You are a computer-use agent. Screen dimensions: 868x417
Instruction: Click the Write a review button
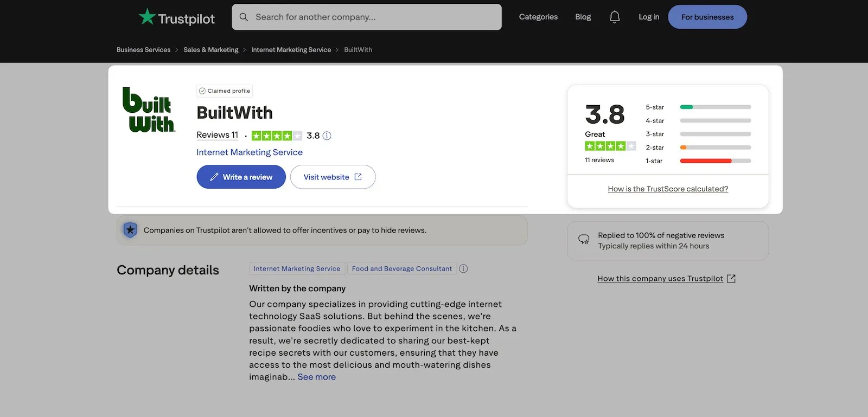point(241,177)
